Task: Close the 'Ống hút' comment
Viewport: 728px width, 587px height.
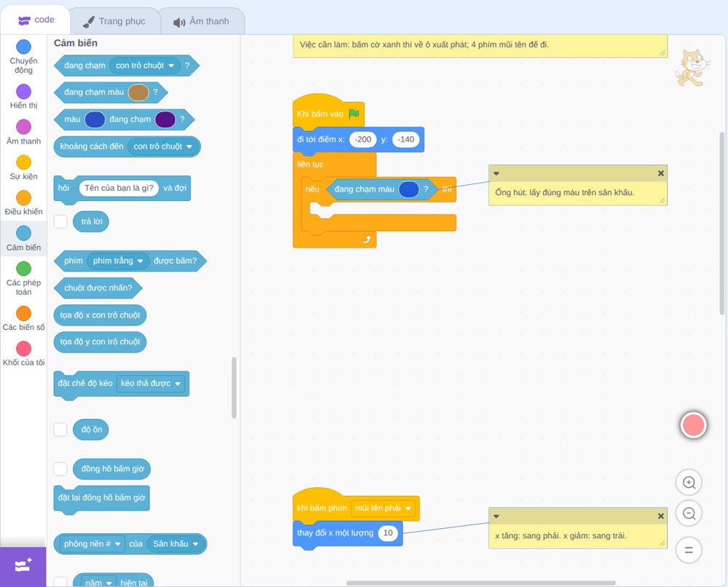Action: pos(661,173)
